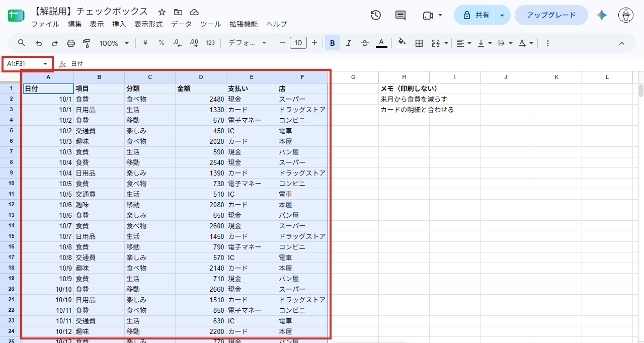Open the comments panel icon
The height and width of the screenshot is (343, 644).
[400, 15]
